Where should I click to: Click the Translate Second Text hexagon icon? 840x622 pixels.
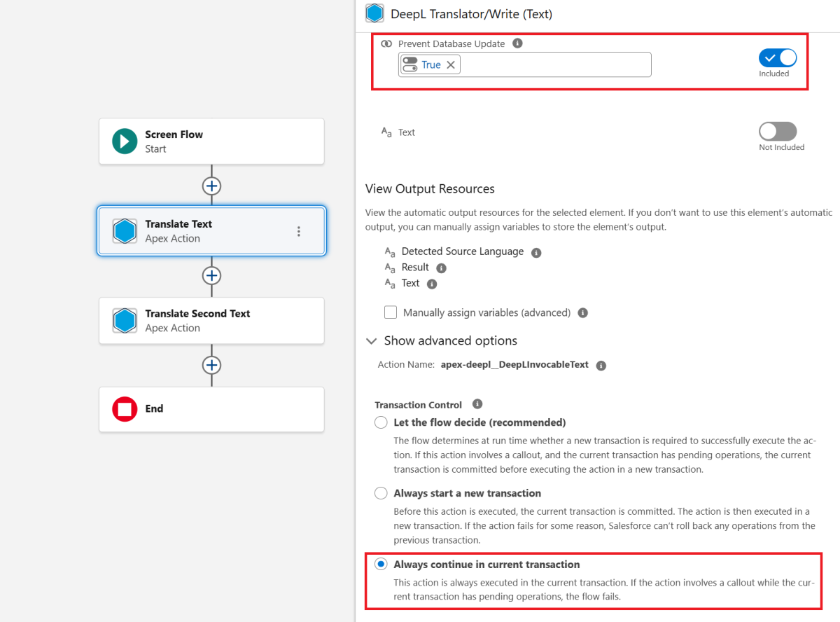tap(125, 321)
